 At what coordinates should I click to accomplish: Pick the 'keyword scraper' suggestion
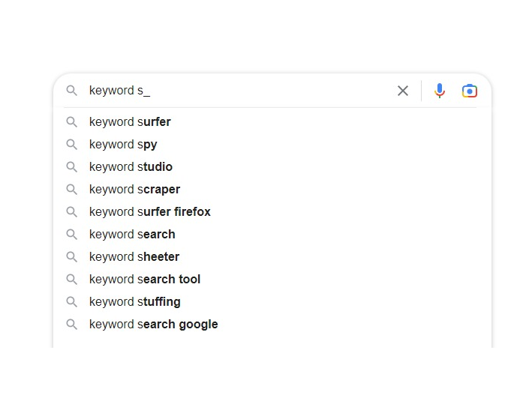pos(134,189)
